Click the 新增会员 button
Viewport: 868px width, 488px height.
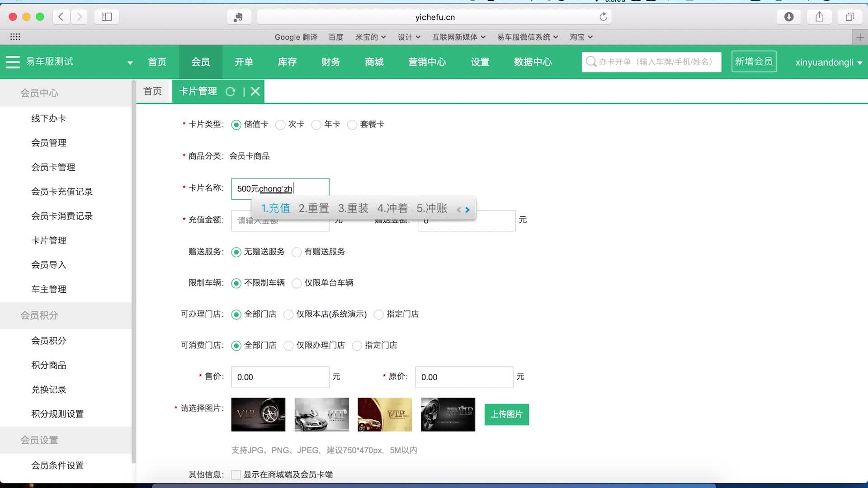[x=754, y=61]
